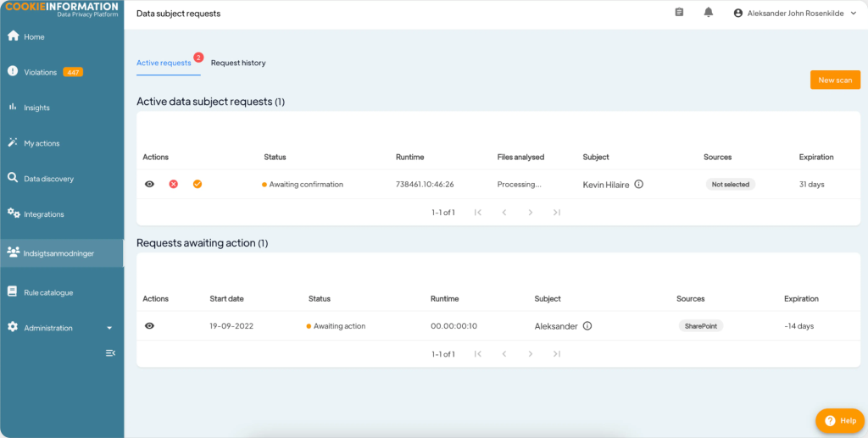Click the red 2 notification badge
868x438 pixels.
198,57
